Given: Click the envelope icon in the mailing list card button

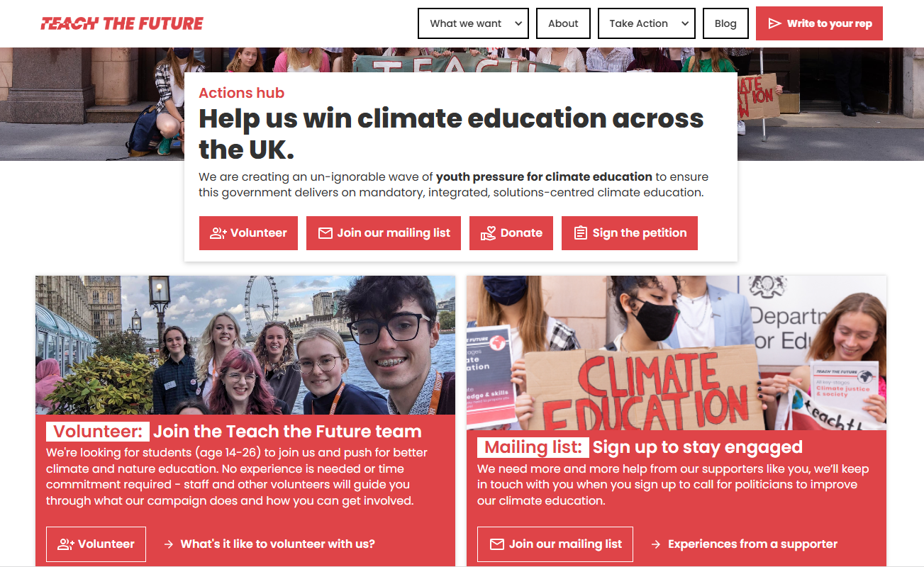Looking at the screenshot, I should [497, 544].
